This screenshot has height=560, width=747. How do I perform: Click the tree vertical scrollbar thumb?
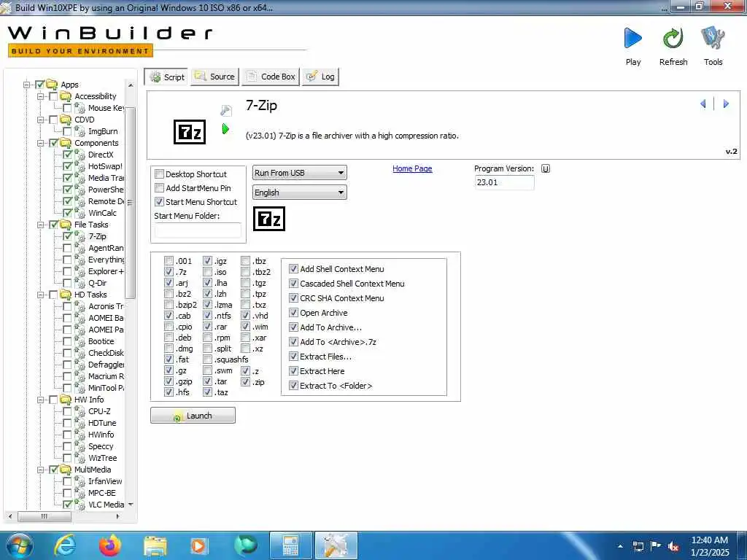[x=130, y=203]
